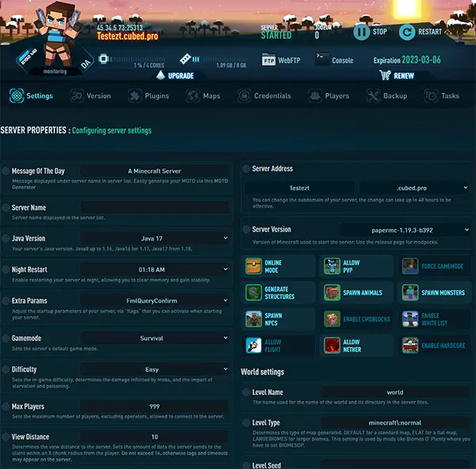Switch to the Plugins tab
Viewport: 476px width, 469px height.
[x=148, y=96]
